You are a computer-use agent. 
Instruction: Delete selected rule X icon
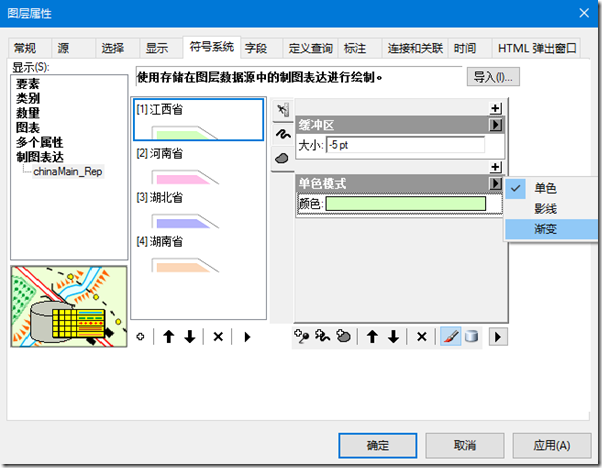[218, 337]
